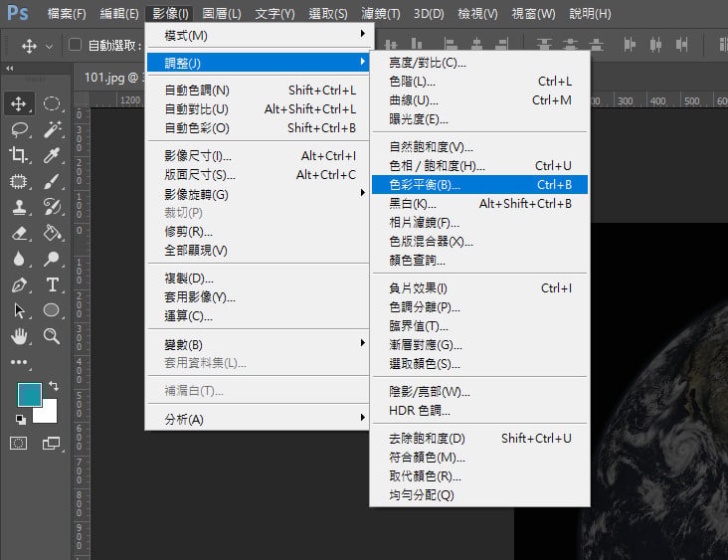728x560 pixels.
Task: Select the Magic Wand tool
Action: [x=53, y=129]
